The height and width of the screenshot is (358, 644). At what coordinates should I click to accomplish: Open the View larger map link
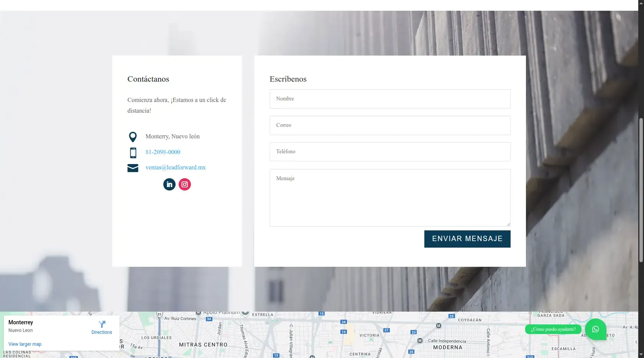(25, 344)
